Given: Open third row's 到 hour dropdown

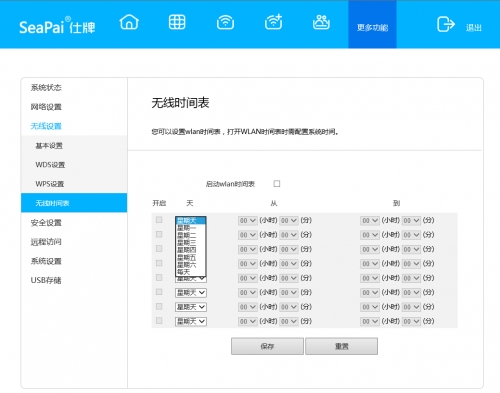Looking at the screenshot, I should 370,249.
